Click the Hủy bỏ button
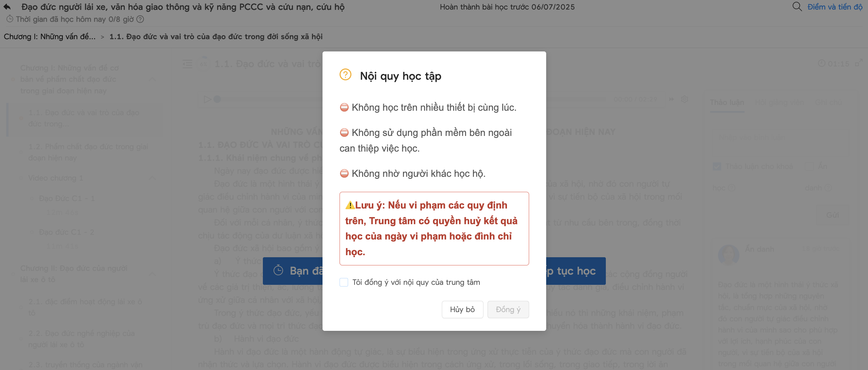Image resolution: width=868 pixels, height=370 pixels. coord(462,309)
